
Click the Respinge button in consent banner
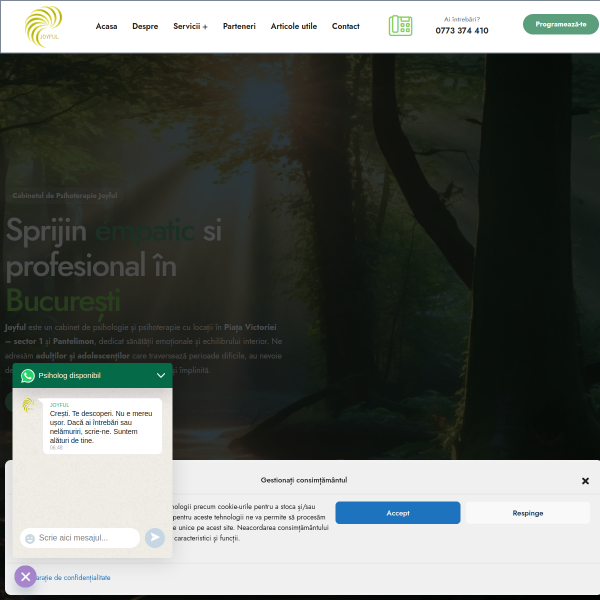pos(528,513)
